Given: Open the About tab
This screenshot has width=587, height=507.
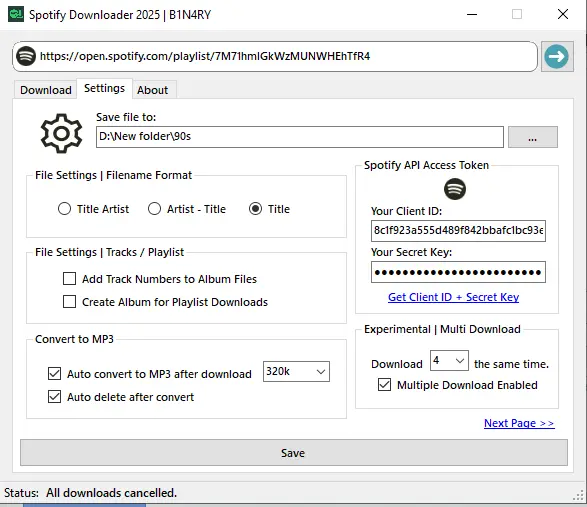Looking at the screenshot, I should pos(152,90).
